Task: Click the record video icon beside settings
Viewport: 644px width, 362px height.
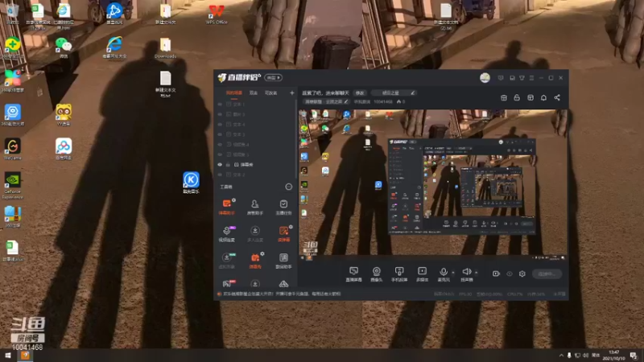Action: point(496,274)
